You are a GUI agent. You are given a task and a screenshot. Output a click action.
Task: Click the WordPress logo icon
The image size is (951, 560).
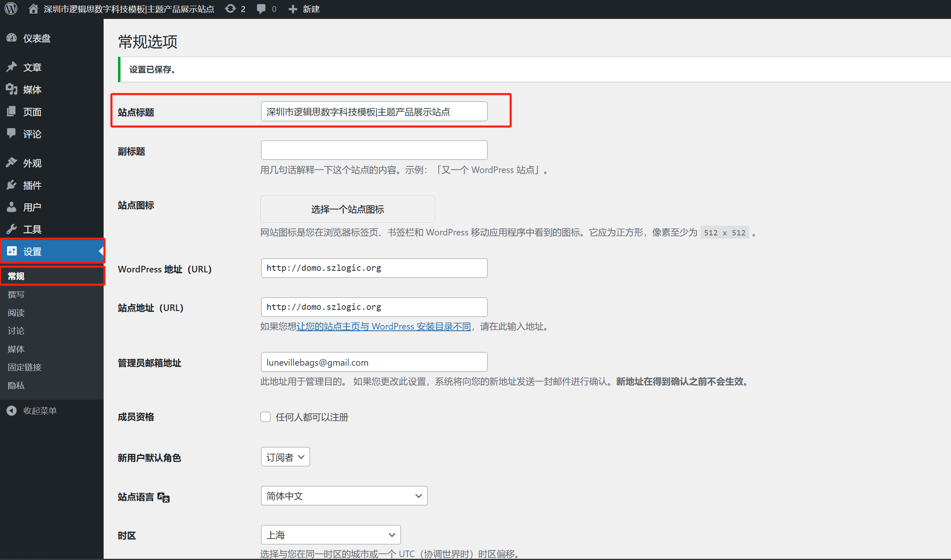11,9
